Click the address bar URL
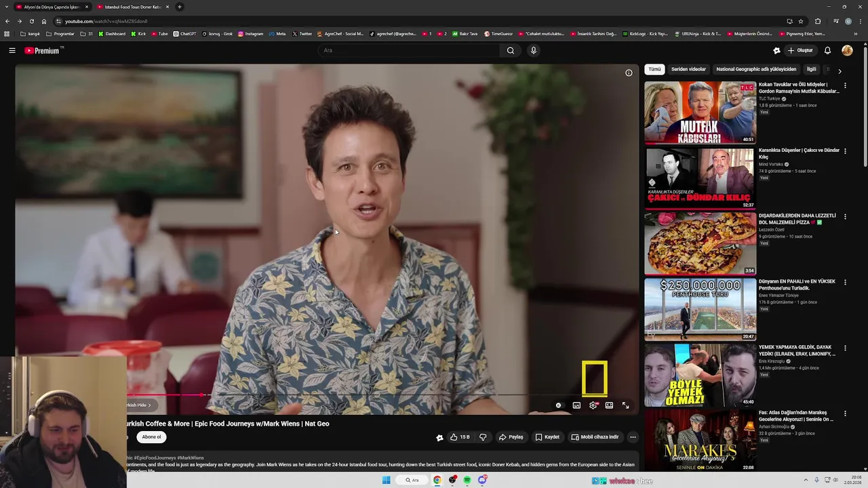The image size is (868, 488). pyautogui.click(x=106, y=21)
